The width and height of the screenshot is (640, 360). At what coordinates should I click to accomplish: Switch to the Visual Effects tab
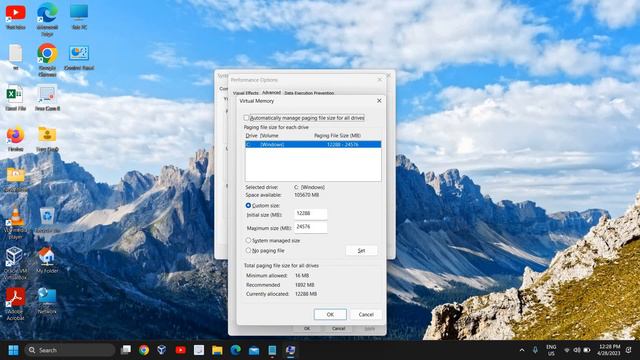click(246, 93)
